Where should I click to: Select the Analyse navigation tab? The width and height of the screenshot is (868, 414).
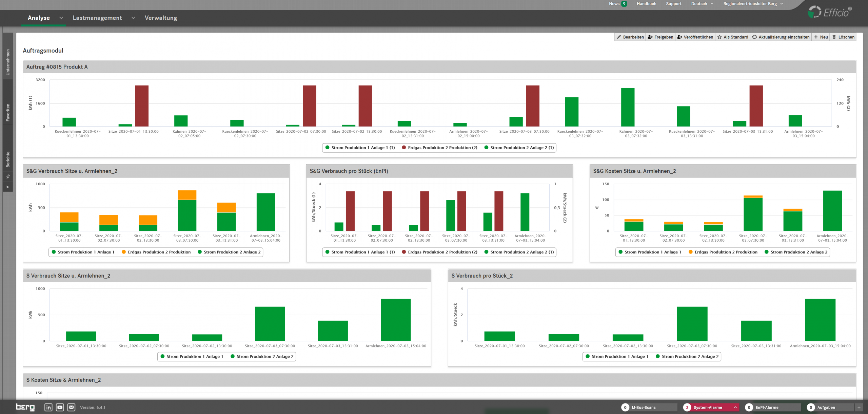coord(39,18)
